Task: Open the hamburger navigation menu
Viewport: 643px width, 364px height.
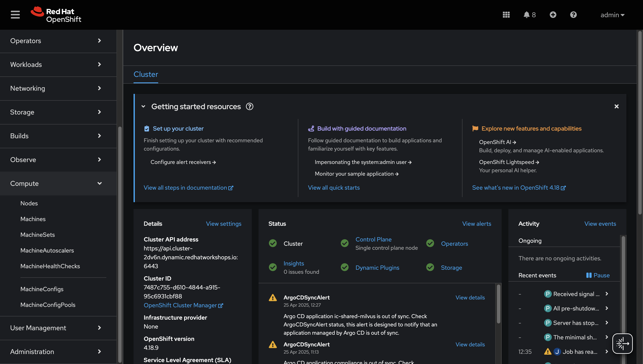Action: [x=15, y=14]
